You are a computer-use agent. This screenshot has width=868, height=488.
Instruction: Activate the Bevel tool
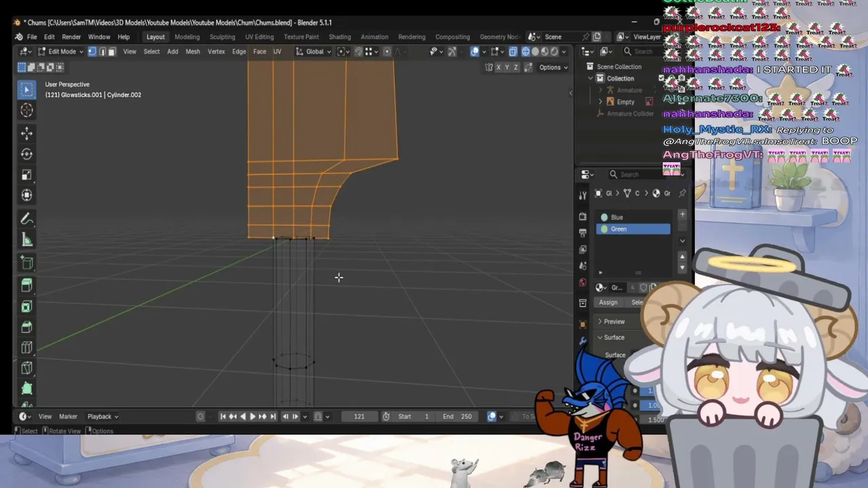[26, 327]
